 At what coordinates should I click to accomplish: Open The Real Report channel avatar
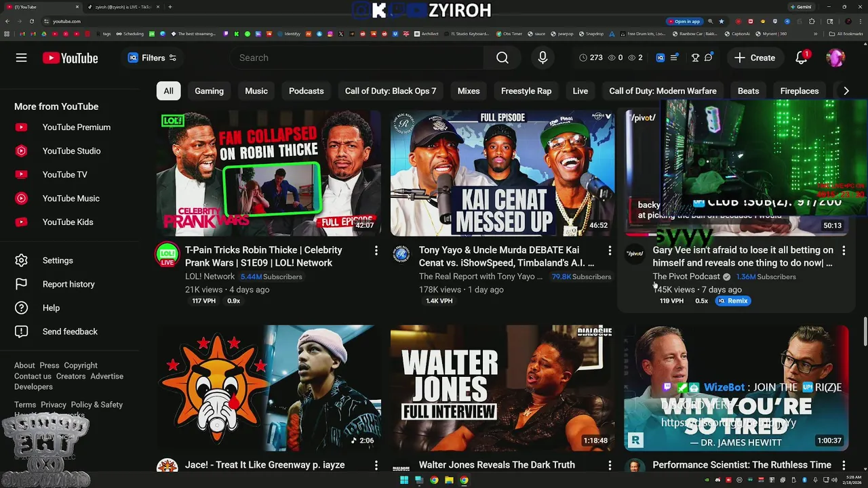401,254
